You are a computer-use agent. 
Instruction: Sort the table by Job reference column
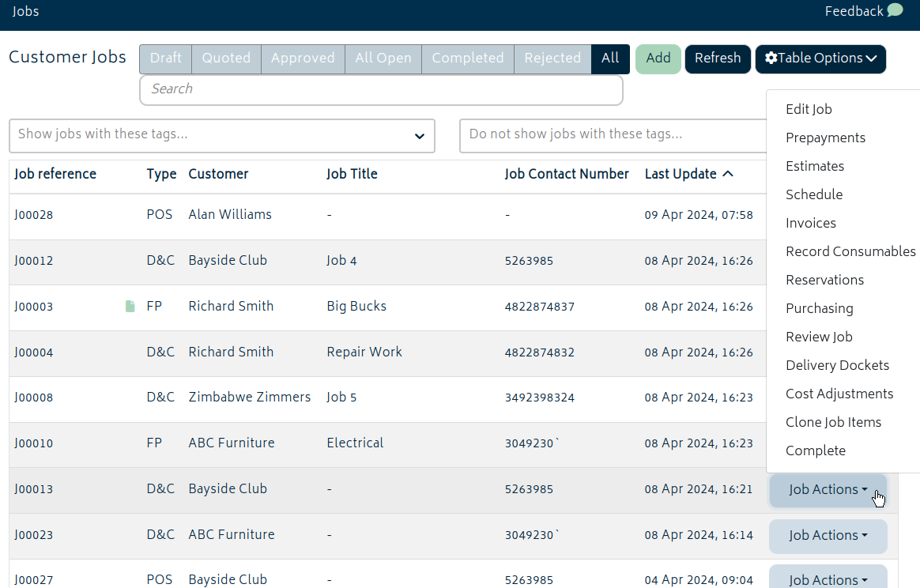coord(55,175)
